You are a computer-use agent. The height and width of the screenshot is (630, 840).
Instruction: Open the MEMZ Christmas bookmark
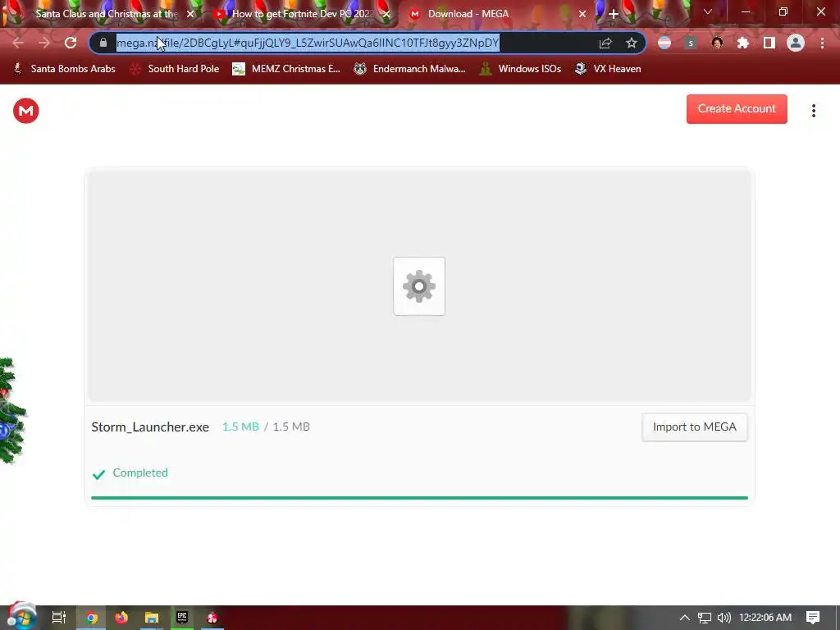286,69
